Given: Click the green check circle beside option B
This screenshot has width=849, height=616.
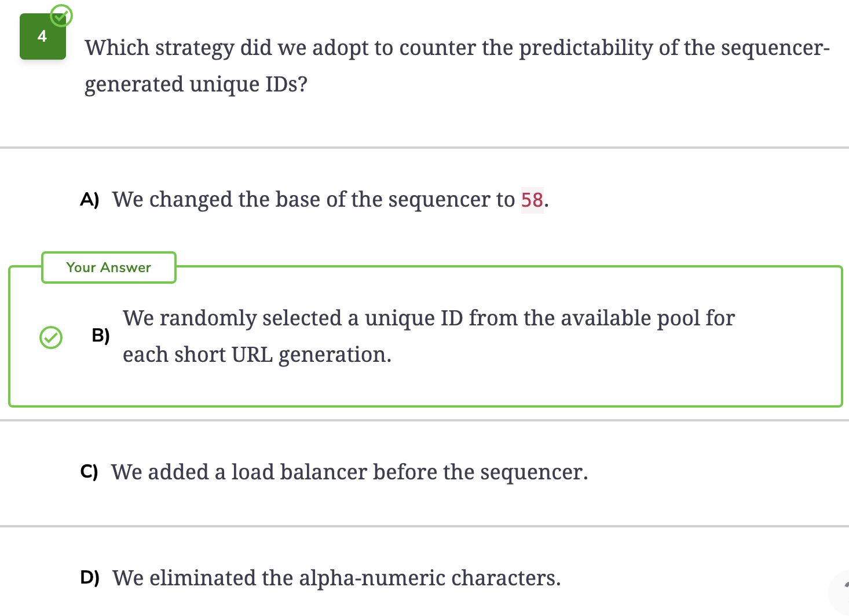Looking at the screenshot, I should 51,338.
